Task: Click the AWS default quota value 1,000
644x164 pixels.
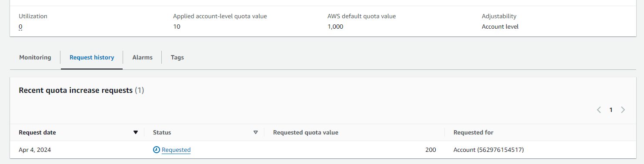Action: pyautogui.click(x=335, y=26)
